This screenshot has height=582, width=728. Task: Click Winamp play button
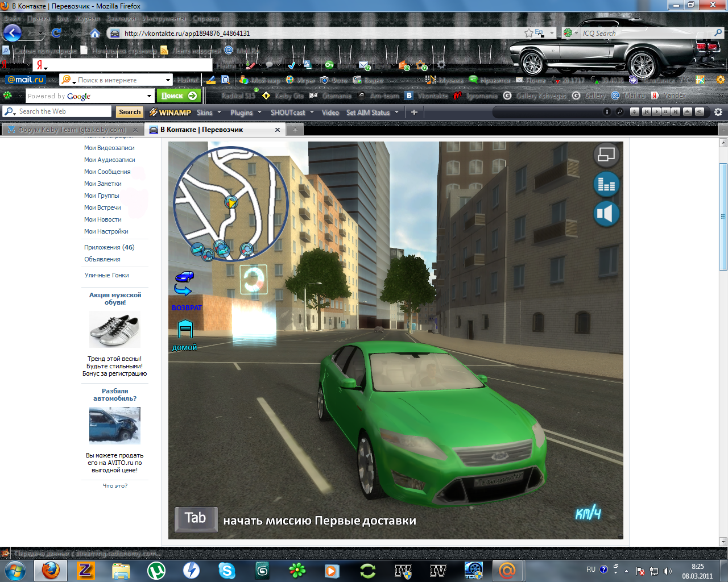point(656,112)
